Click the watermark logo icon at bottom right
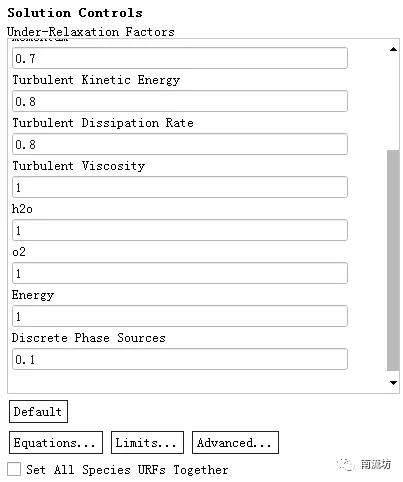 pyautogui.click(x=346, y=464)
